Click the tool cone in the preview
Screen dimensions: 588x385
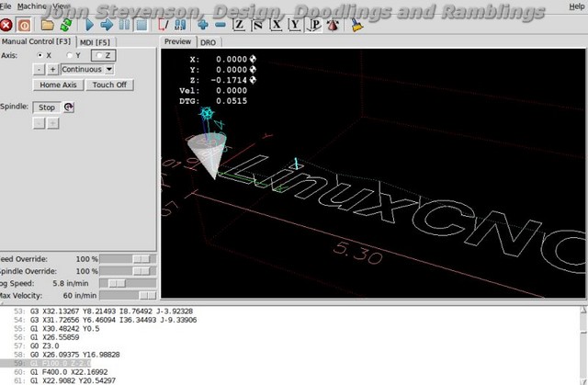(208, 154)
